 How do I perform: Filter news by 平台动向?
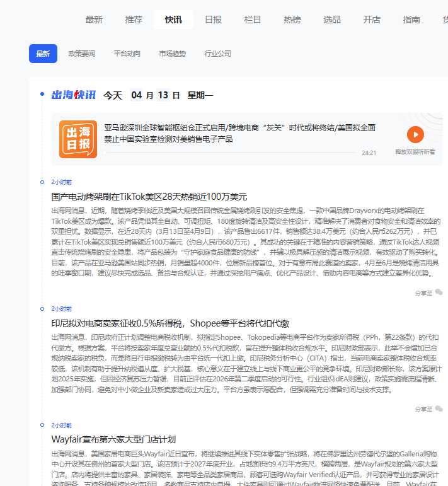click(x=127, y=54)
